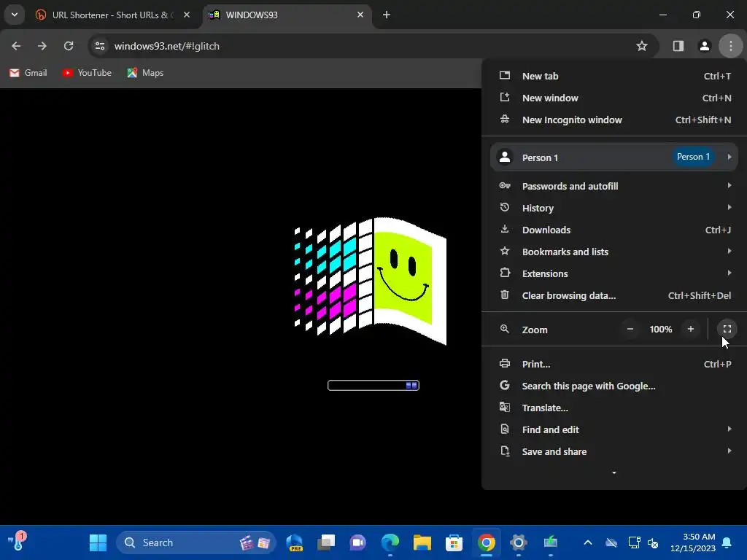
Task: Open the tab search dropdown
Action: [15, 15]
